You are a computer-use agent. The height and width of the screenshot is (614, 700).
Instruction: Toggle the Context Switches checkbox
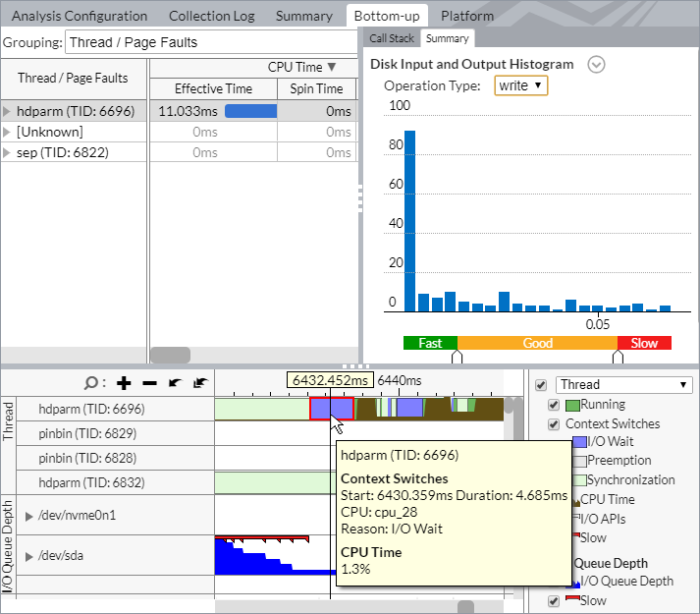tap(555, 424)
